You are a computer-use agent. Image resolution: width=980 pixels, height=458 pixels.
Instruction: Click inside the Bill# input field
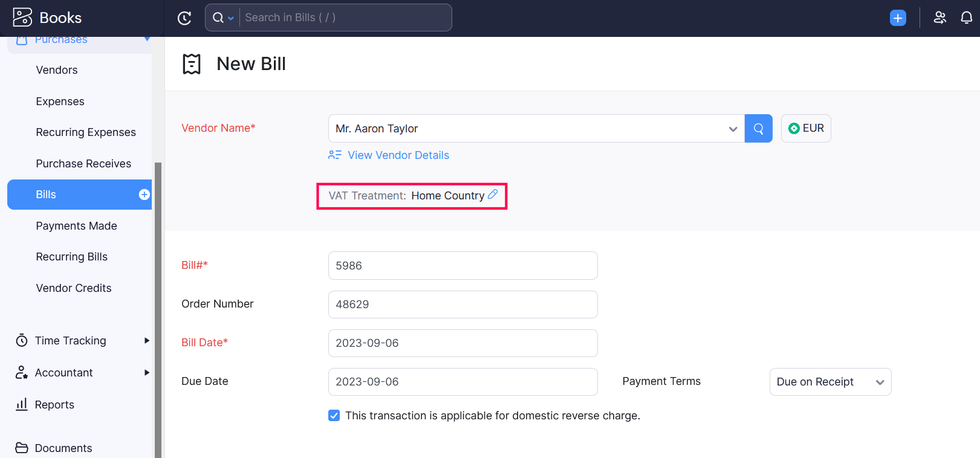462,265
